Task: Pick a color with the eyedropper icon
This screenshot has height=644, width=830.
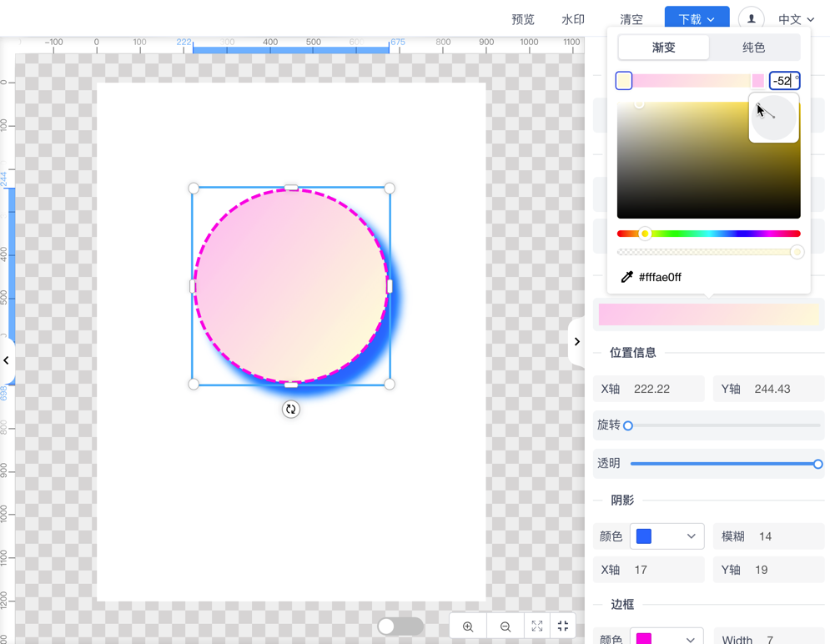Action: [x=626, y=277]
